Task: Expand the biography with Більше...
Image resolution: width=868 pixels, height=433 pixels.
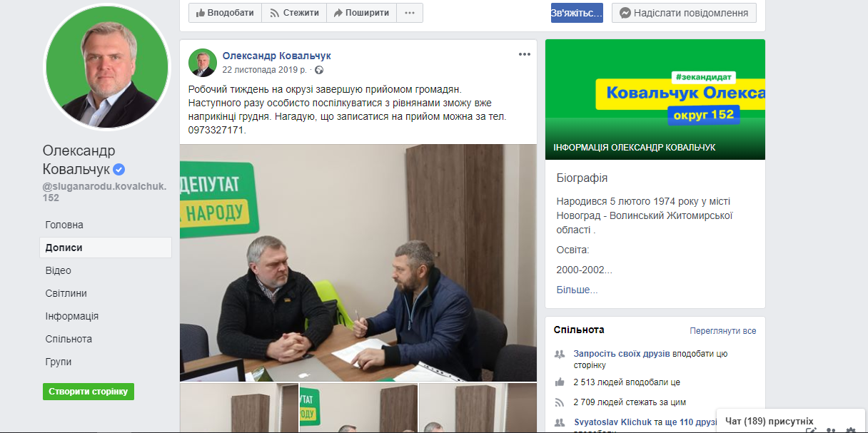Action: [577, 290]
